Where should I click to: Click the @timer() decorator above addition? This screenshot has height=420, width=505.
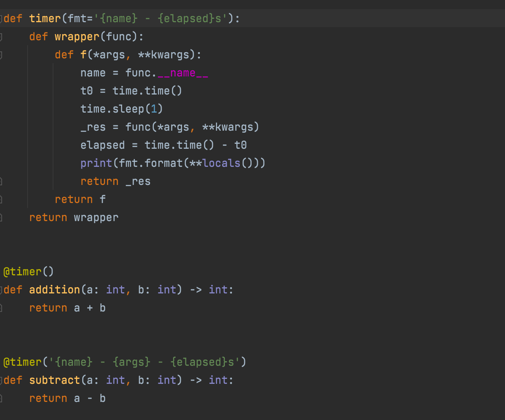pyautogui.click(x=28, y=271)
